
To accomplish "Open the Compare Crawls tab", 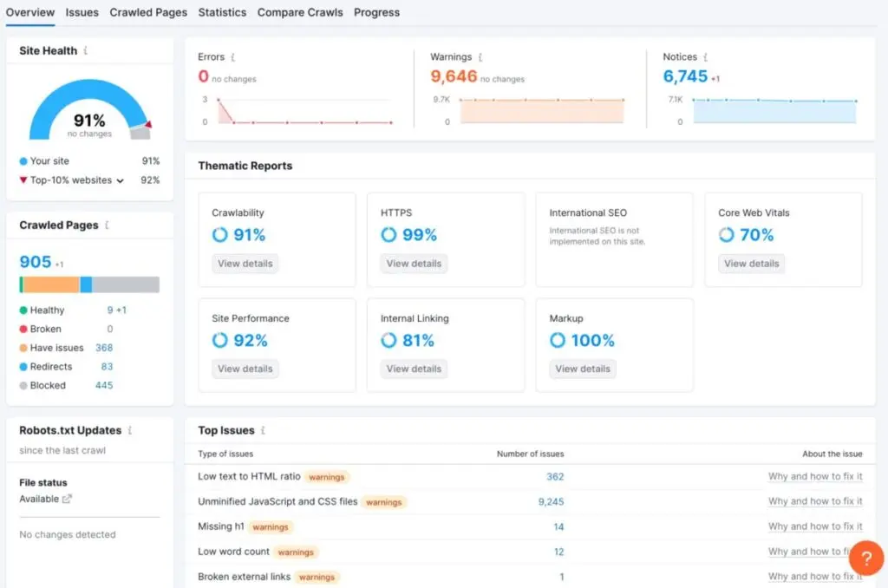I will click(300, 12).
